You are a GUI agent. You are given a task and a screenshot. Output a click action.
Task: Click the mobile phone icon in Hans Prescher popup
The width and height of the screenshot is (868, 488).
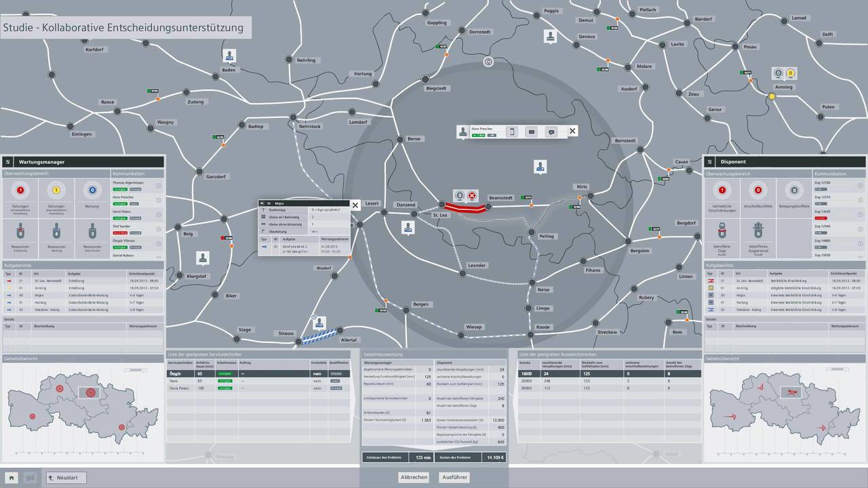(x=512, y=131)
